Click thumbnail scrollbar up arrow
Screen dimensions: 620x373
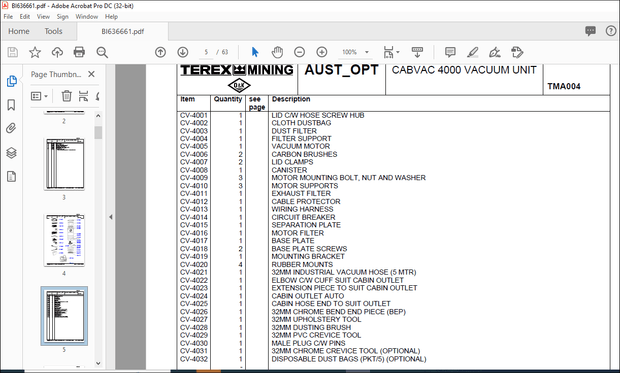point(98,116)
